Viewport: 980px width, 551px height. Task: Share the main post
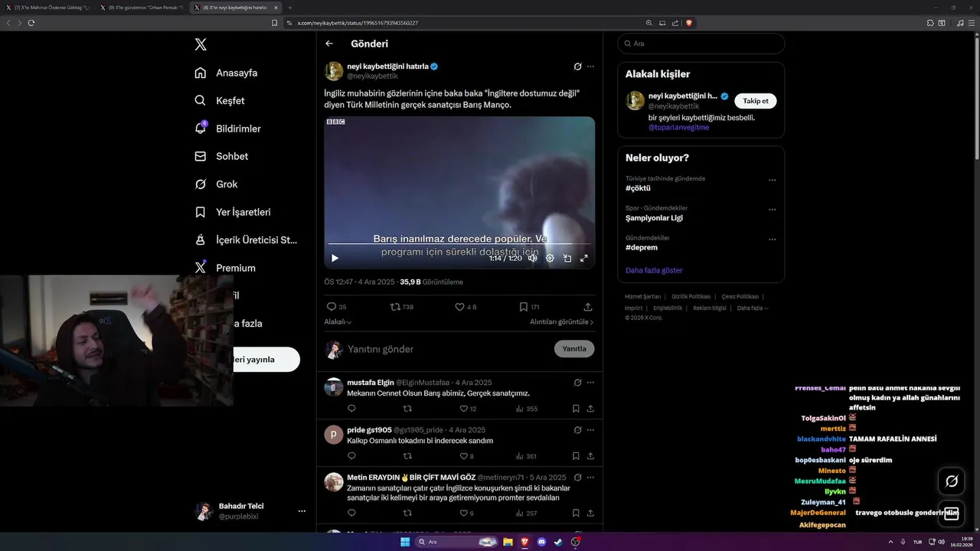(x=588, y=307)
